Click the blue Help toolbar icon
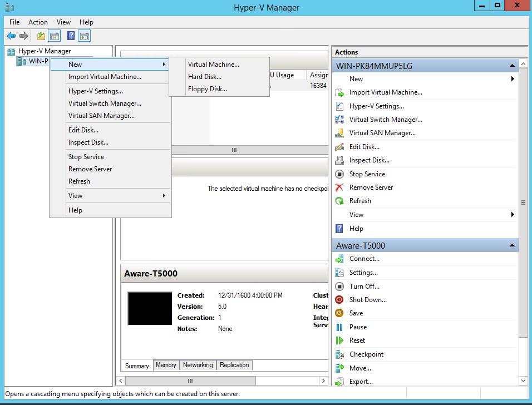Viewport: 532px width, 405px height. point(71,36)
